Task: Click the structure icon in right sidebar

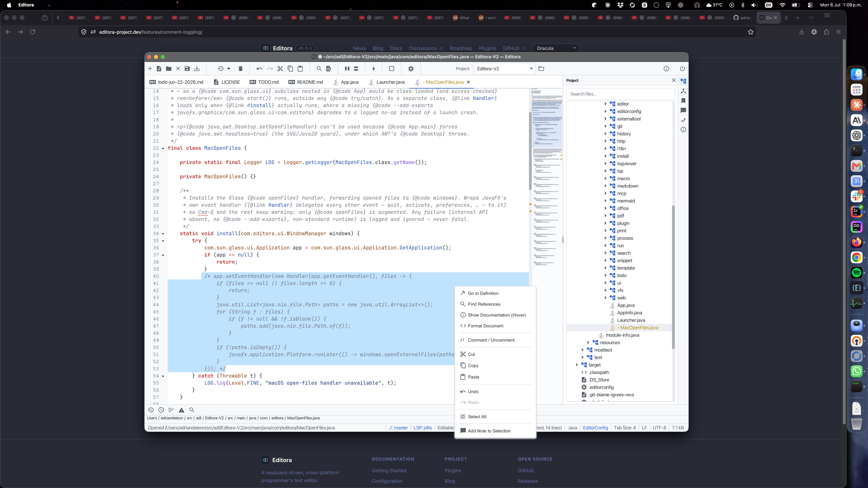Action: pyautogui.click(x=683, y=91)
